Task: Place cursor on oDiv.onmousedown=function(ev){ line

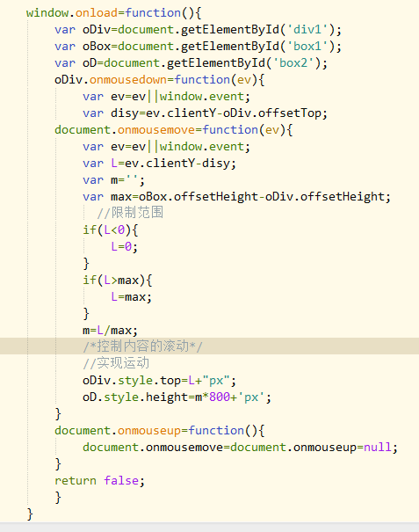Action: pyautogui.click(x=160, y=80)
